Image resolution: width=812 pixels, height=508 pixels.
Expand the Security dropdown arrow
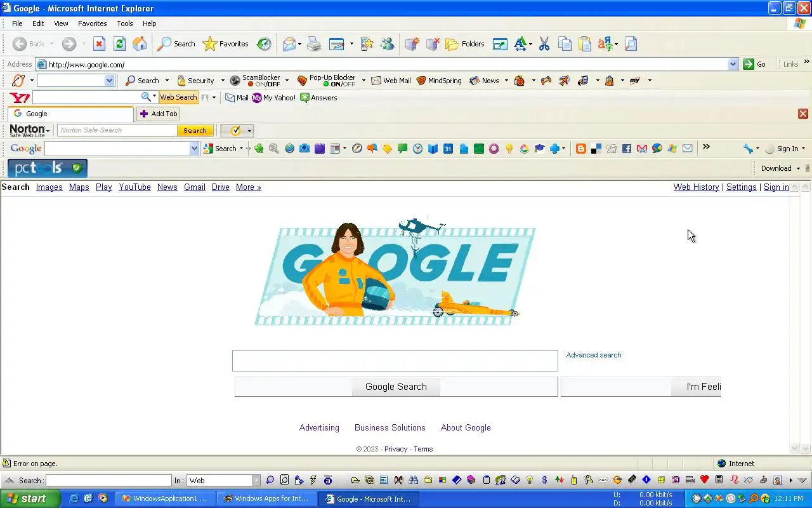pos(222,81)
